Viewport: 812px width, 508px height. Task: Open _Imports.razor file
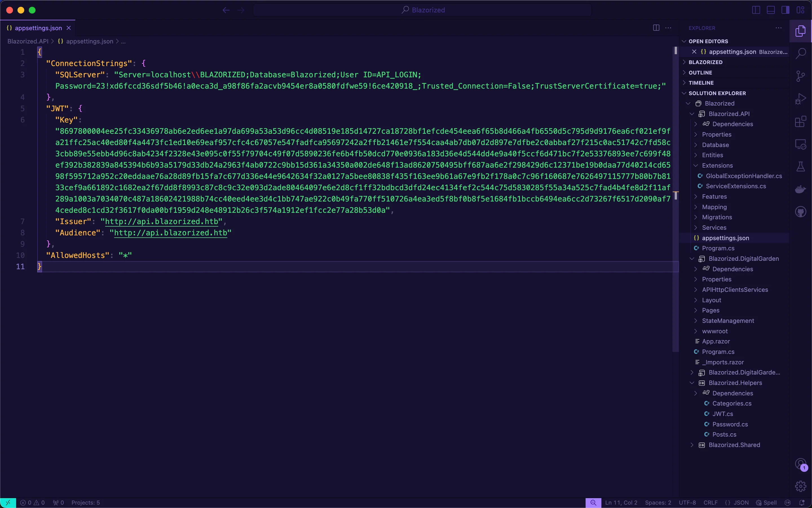point(723,362)
